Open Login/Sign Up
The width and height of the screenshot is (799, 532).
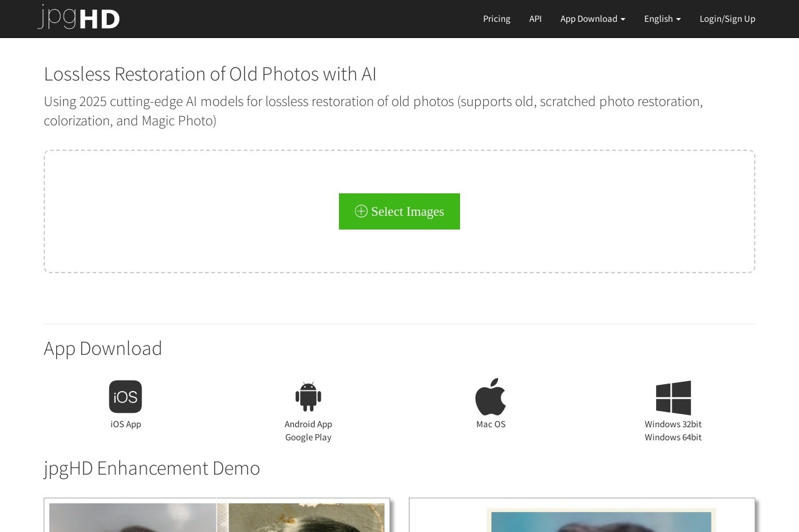tap(727, 19)
